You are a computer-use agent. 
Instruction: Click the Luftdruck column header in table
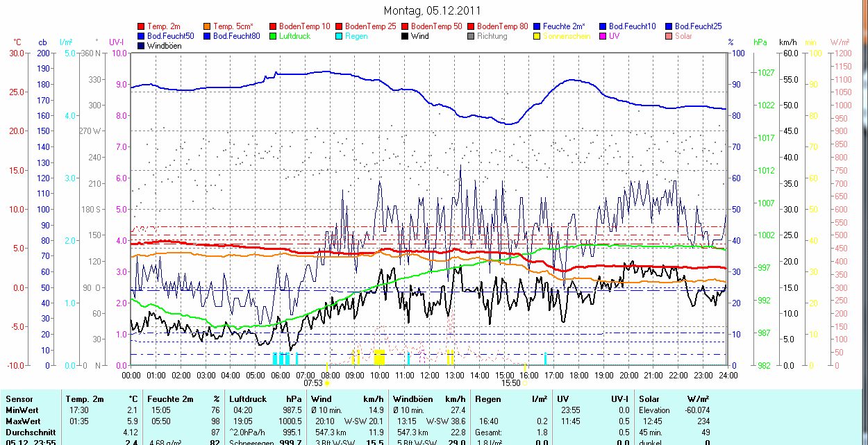pos(245,399)
